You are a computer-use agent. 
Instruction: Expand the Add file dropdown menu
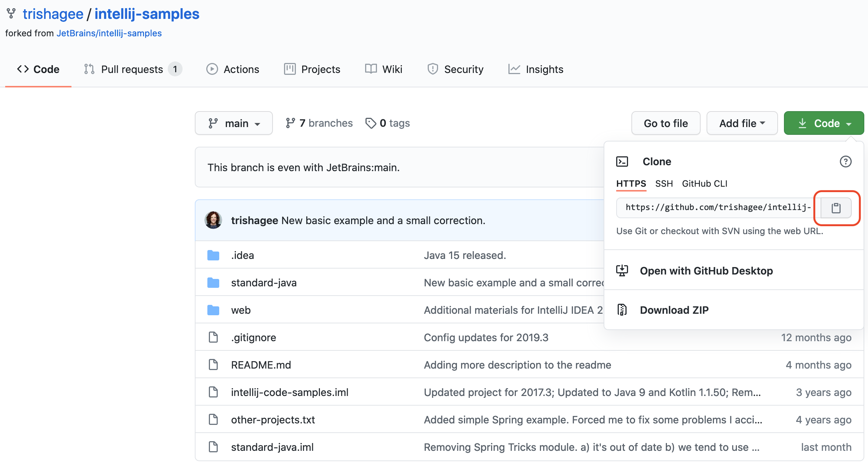tap(741, 123)
